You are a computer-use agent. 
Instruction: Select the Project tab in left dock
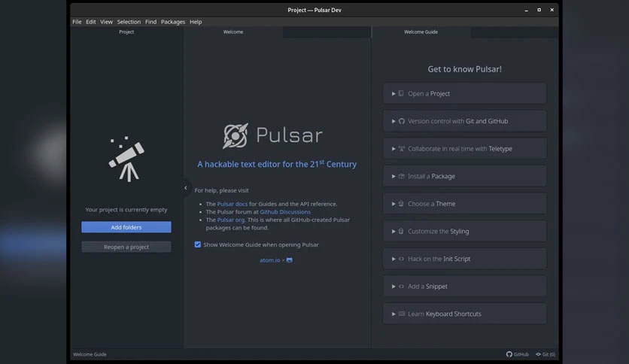click(126, 32)
